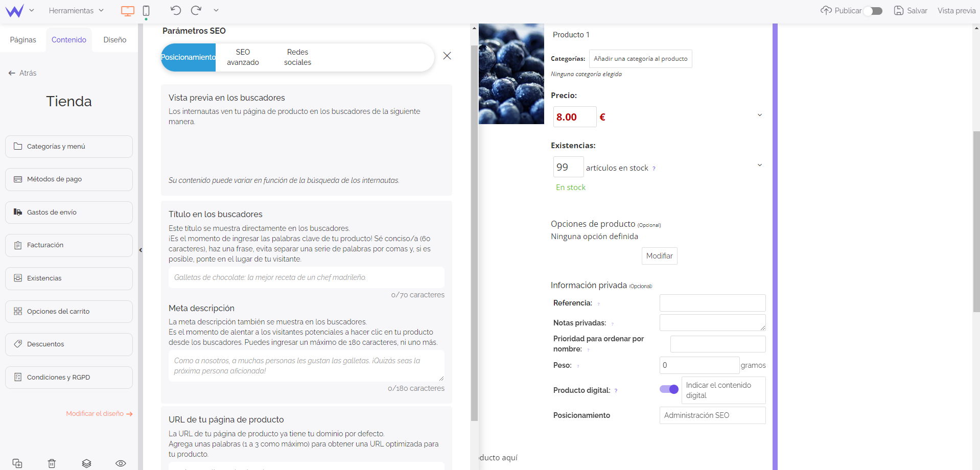Open the Herramientas menu
Screen dimensions: 980x470
tap(76, 10)
